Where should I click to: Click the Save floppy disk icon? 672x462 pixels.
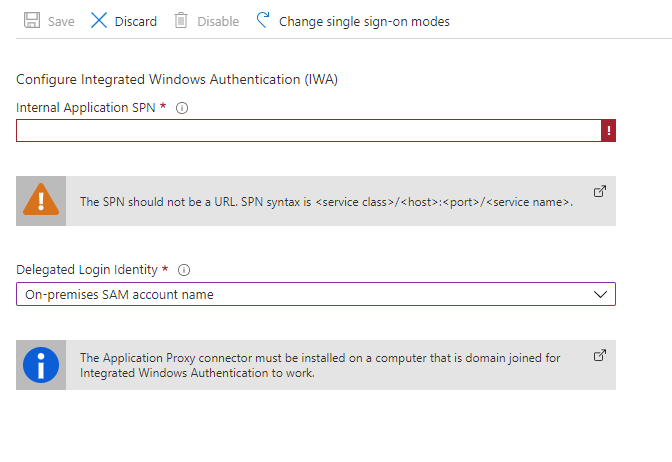pos(31,21)
